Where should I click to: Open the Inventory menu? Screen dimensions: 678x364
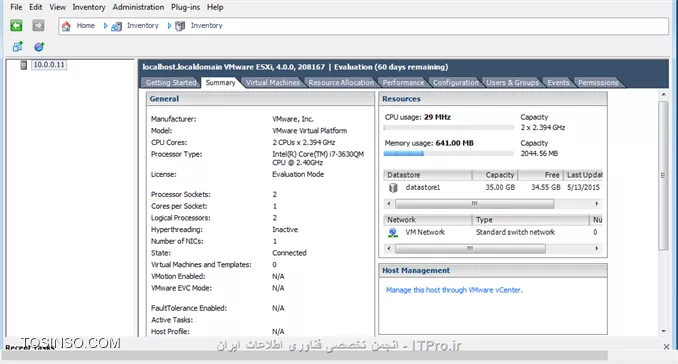(89, 7)
